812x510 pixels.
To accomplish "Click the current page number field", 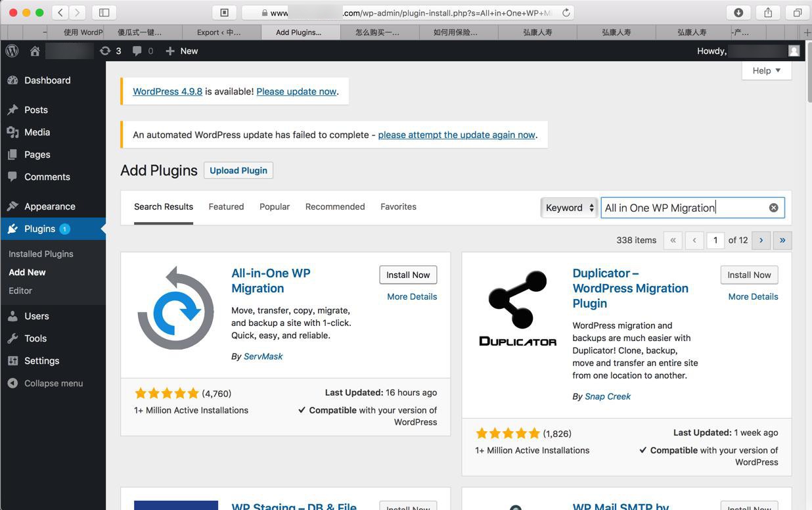I will (x=715, y=240).
